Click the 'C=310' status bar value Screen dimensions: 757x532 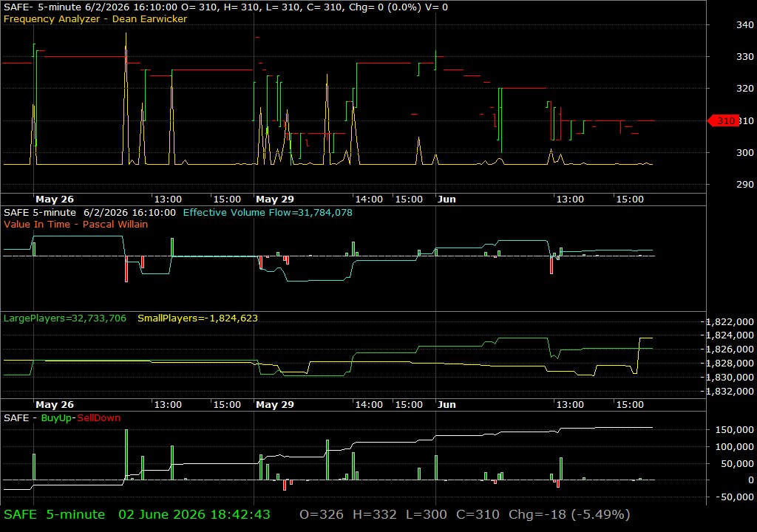478,514
